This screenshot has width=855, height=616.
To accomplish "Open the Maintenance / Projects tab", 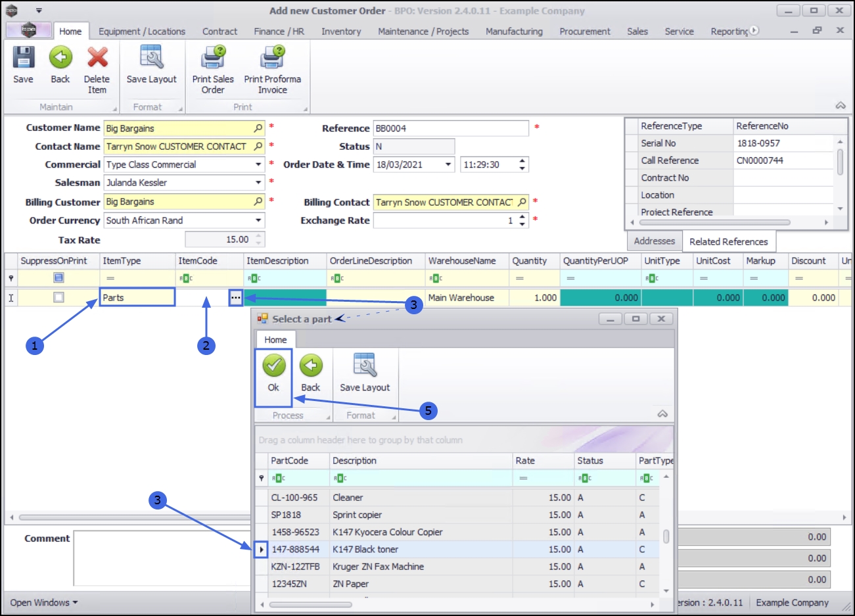I will pyautogui.click(x=423, y=31).
